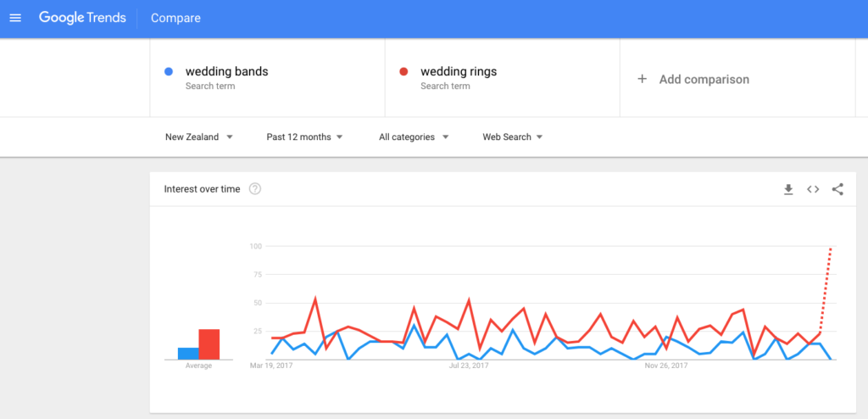This screenshot has height=419, width=868.
Task: Open the Web Search type dropdown
Action: (513, 137)
